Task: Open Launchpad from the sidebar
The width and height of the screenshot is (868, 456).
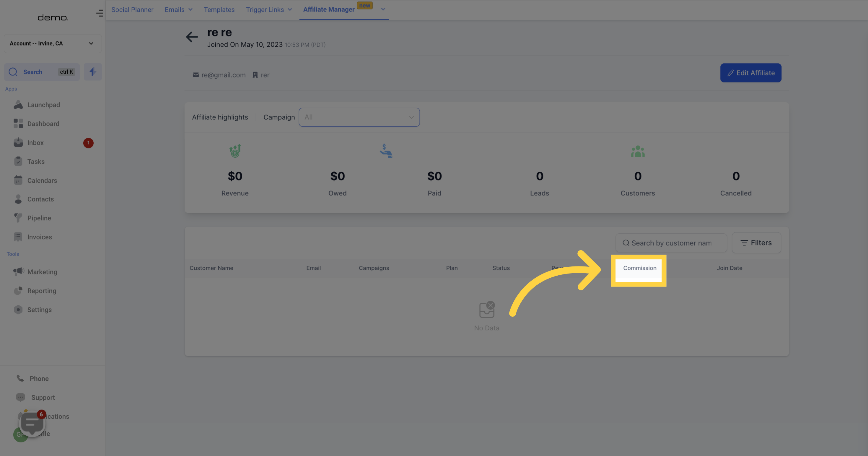Action: pyautogui.click(x=43, y=105)
